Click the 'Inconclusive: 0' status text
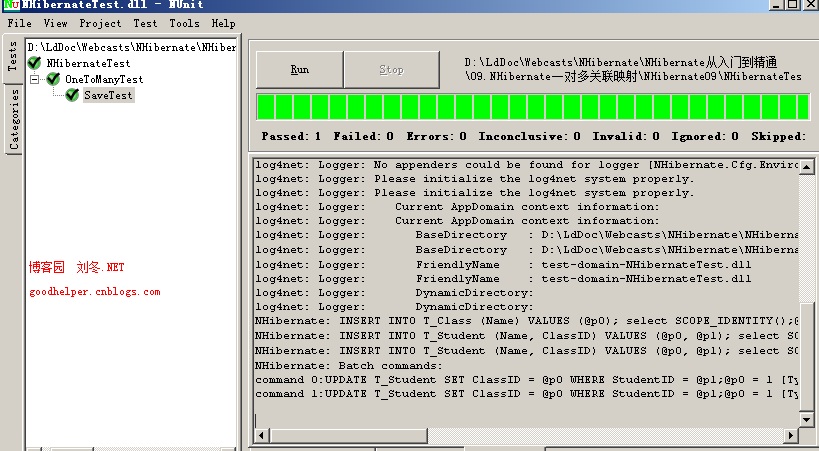This screenshot has height=451, width=819. point(530,136)
